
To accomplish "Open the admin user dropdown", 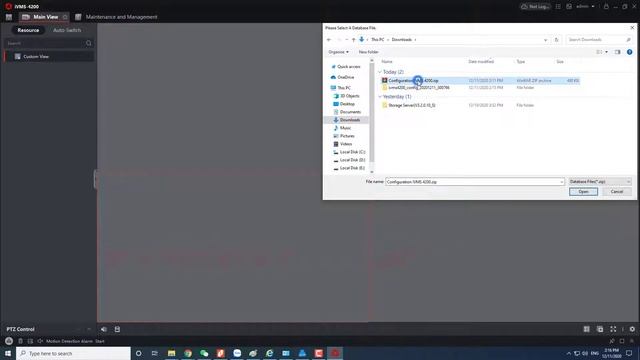I will (x=585, y=7).
